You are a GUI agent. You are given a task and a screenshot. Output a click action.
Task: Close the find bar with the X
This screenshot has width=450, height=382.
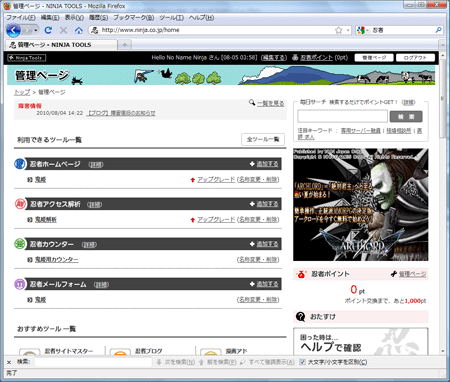coord(9,362)
